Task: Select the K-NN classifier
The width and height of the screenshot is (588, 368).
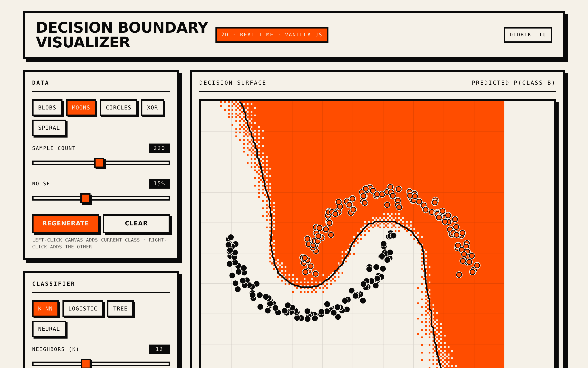Action: coord(45,309)
